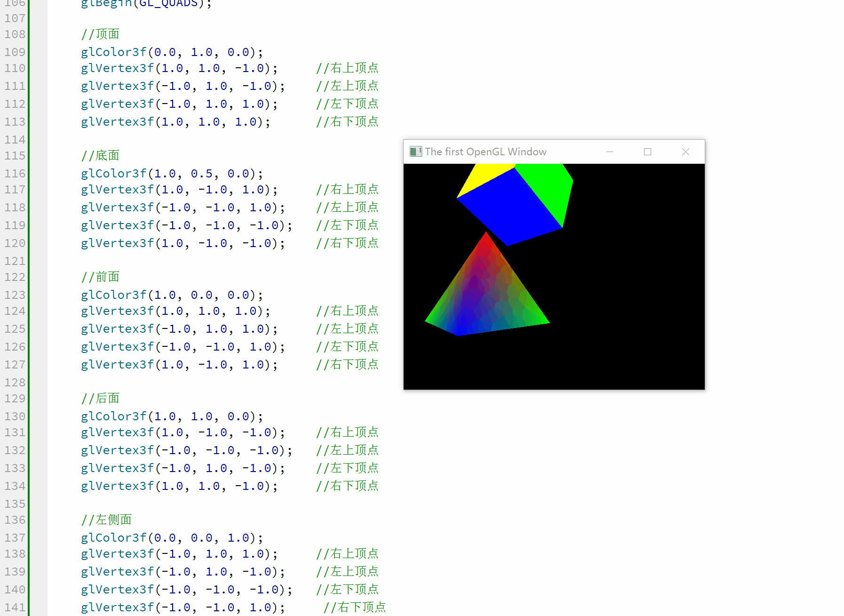Click the //后面 comment
Viewport: 844px width, 616px height.
click(100, 398)
